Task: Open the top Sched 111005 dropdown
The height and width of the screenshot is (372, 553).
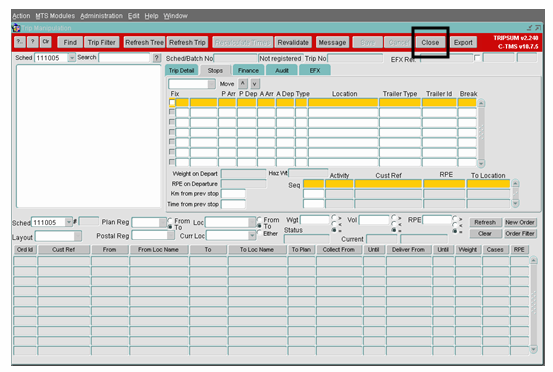Action: [x=72, y=57]
